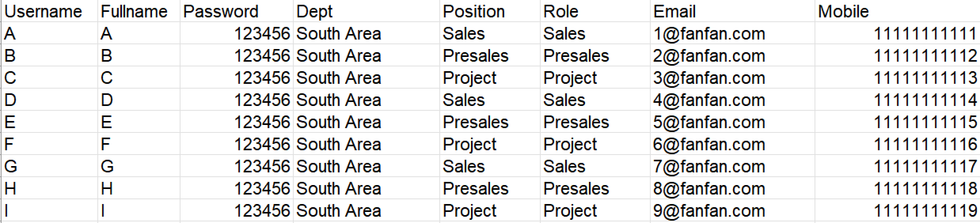Select the Username header cell

click(43, 11)
